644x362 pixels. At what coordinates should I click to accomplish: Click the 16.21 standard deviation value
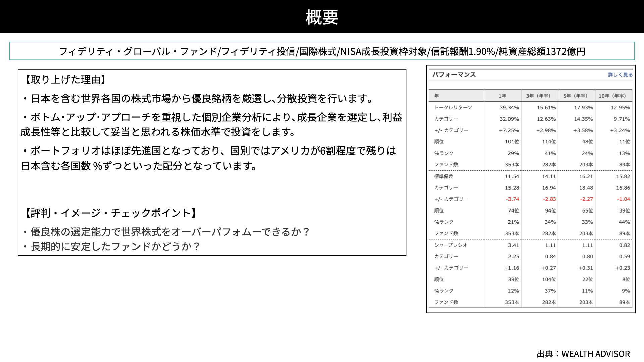point(586,176)
